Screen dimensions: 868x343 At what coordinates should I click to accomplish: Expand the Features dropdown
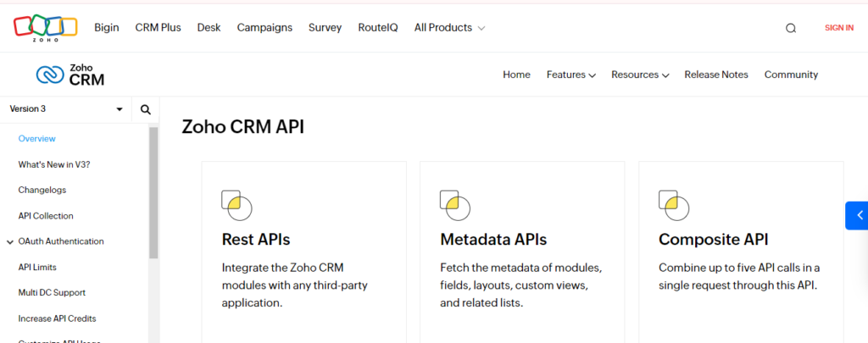(570, 75)
